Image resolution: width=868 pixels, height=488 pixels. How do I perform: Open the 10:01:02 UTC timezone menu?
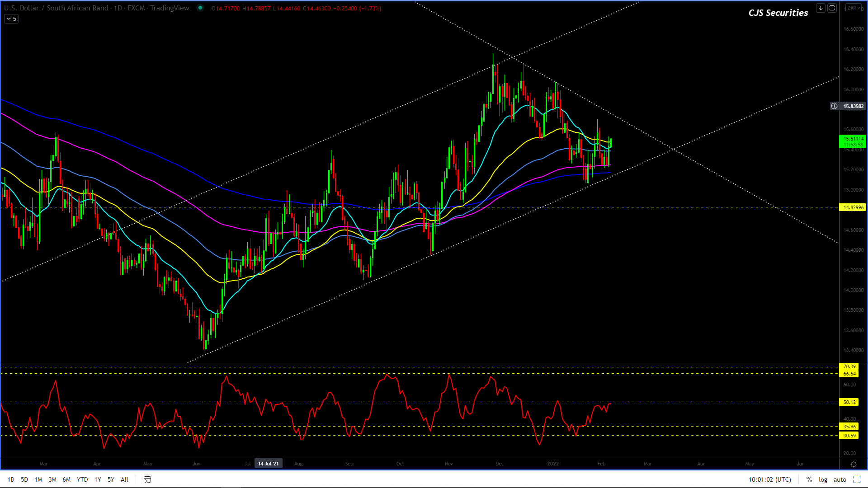click(x=769, y=479)
